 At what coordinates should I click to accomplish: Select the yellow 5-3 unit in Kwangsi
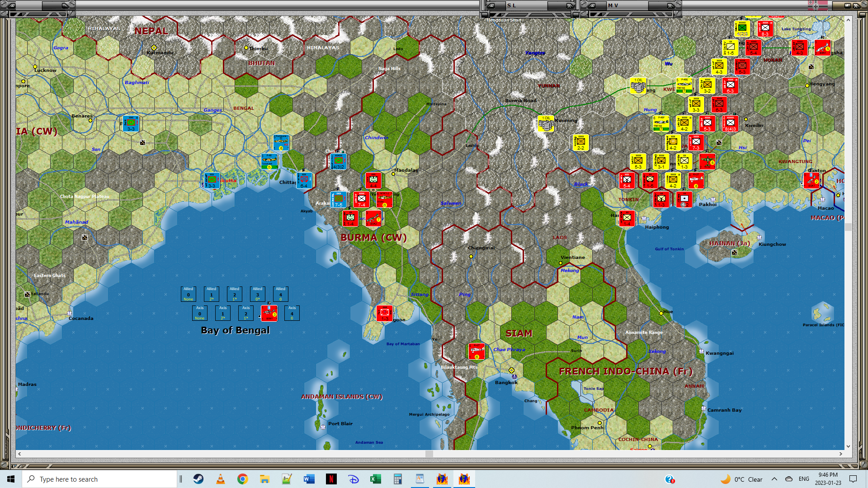[x=638, y=161]
